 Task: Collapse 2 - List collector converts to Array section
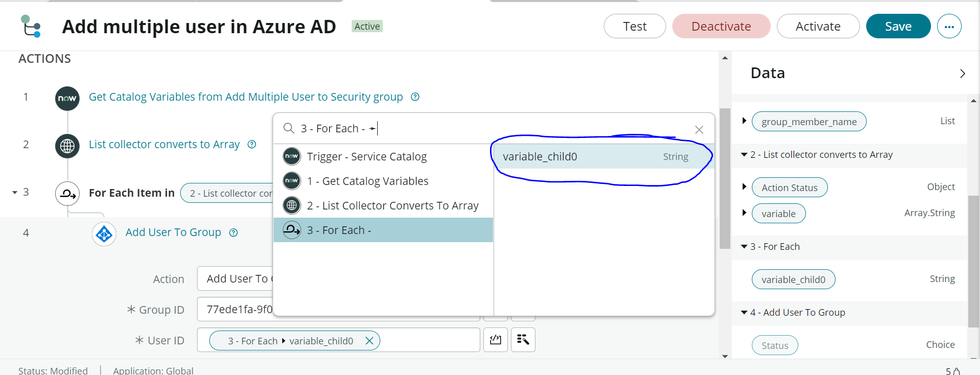(x=744, y=154)
